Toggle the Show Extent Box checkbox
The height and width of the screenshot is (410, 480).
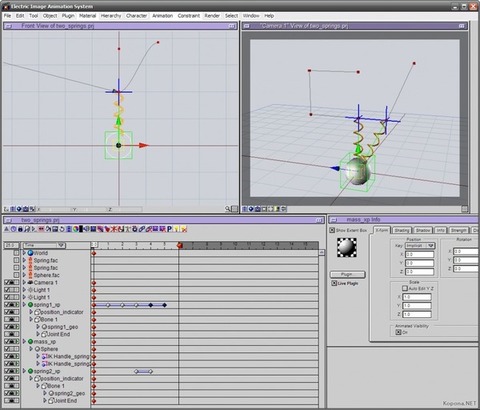pyautogui.click(x=332, y=230)
